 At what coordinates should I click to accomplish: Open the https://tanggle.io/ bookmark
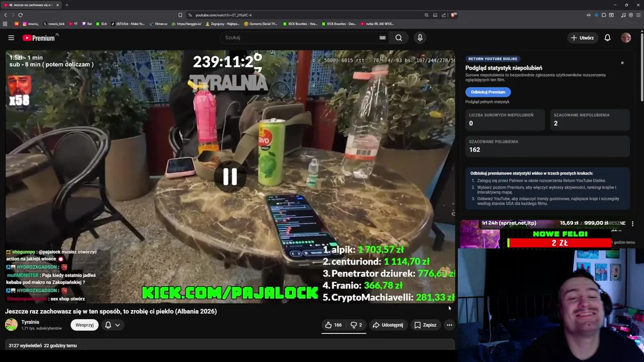pos(187,24)
